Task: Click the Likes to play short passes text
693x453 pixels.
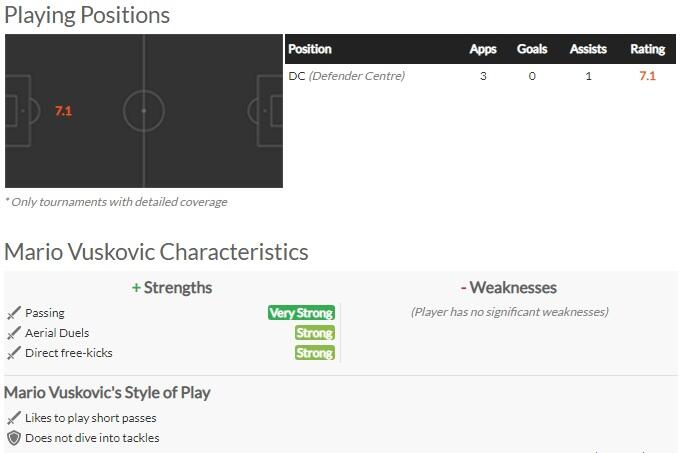Action: (x=91, y=418)
